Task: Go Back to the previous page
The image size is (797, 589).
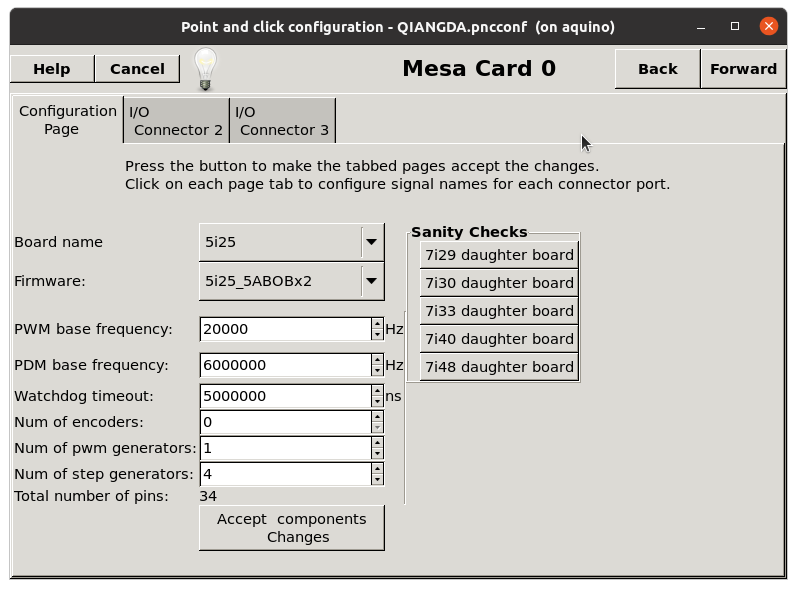Action: point(658,69)
